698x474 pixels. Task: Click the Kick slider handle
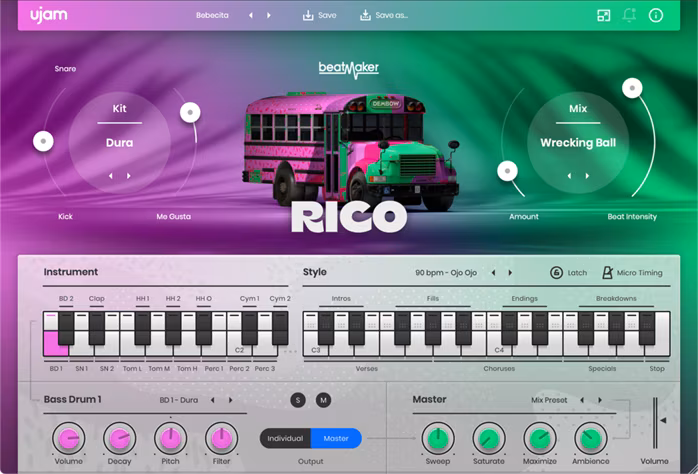point(43,142)
